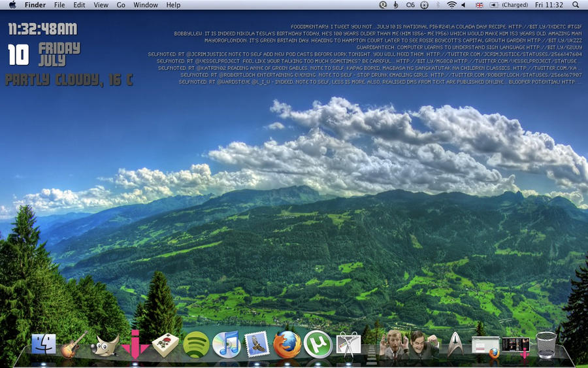Open the Edit menu
This screenshot has height=368, width=588.
79,5
